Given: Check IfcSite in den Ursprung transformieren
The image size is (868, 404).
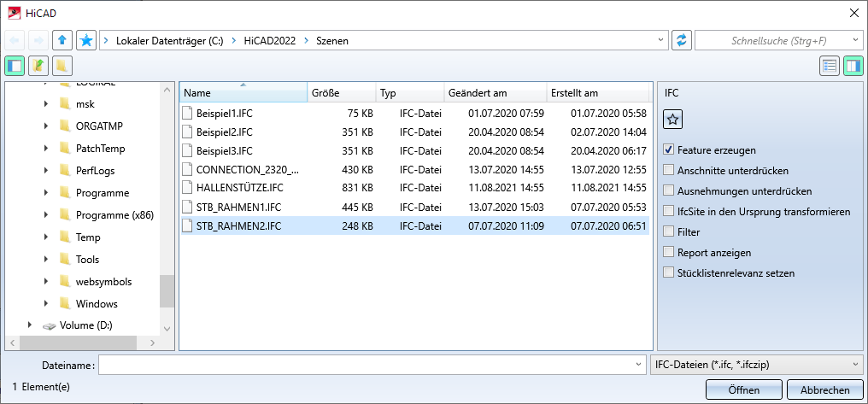Looking at the screenshot, I should [669, 212].
